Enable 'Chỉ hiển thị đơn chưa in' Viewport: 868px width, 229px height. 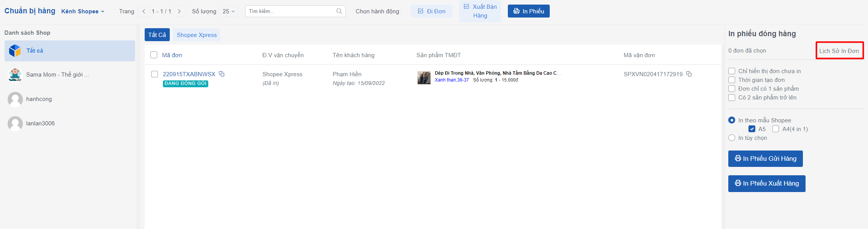click(732, 71)
